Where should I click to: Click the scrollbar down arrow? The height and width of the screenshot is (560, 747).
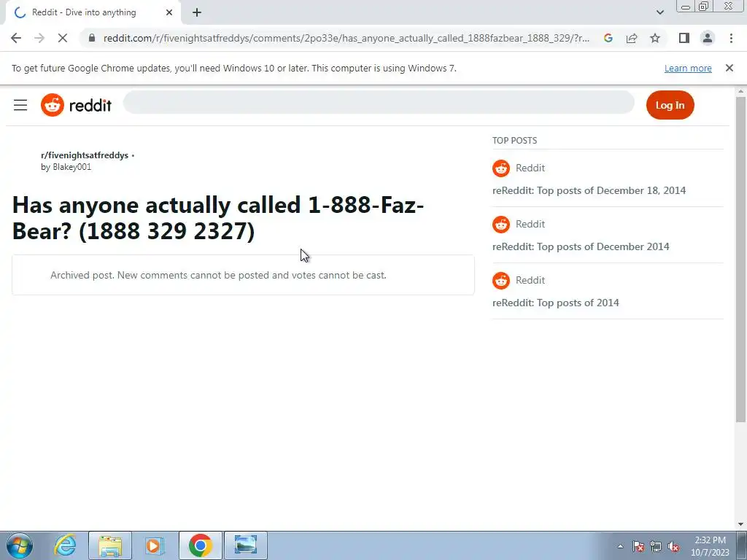coord(740,524)
